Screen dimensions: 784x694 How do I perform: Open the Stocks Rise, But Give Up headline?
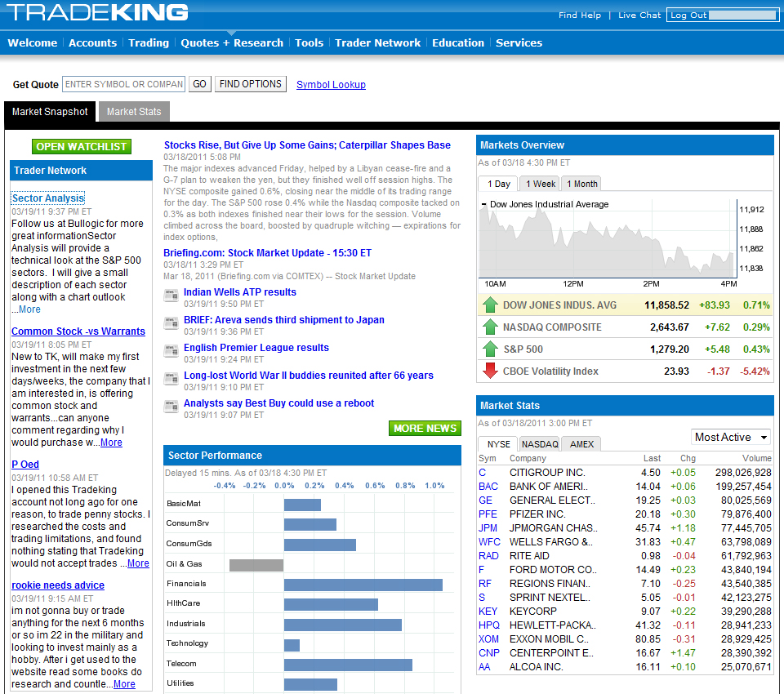[x=307, y=145]
